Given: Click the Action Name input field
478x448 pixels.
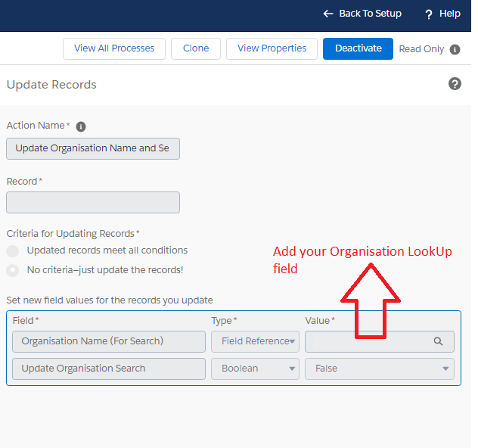Looking at the screenshot, I should click(93, 148).
